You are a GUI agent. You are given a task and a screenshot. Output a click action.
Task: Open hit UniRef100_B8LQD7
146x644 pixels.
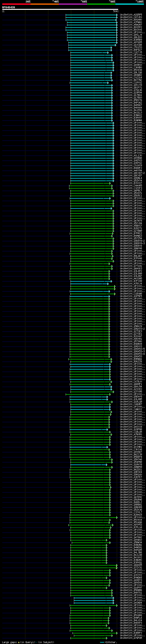(x=131, y=256)
